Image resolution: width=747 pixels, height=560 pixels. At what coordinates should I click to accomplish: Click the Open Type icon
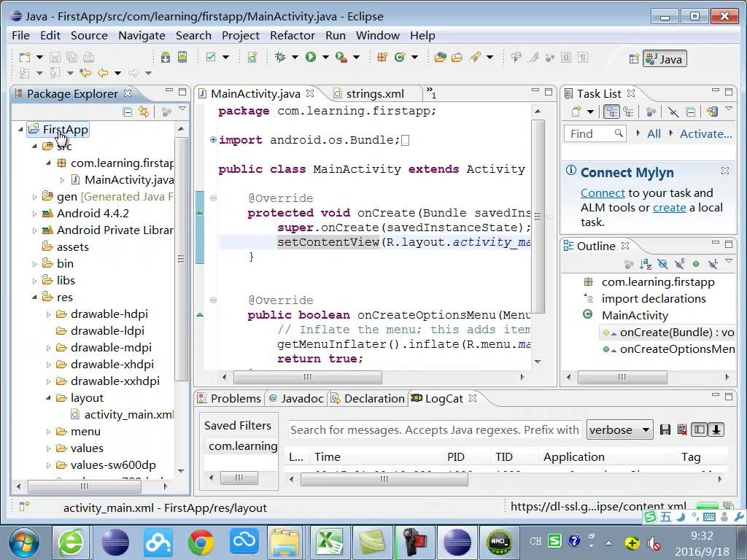440,58
